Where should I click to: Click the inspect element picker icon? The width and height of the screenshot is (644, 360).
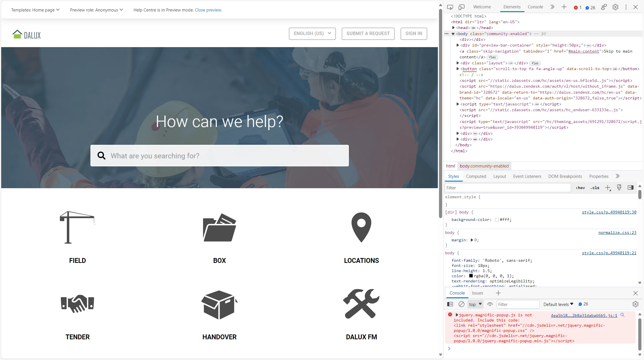tap(450, 7)
